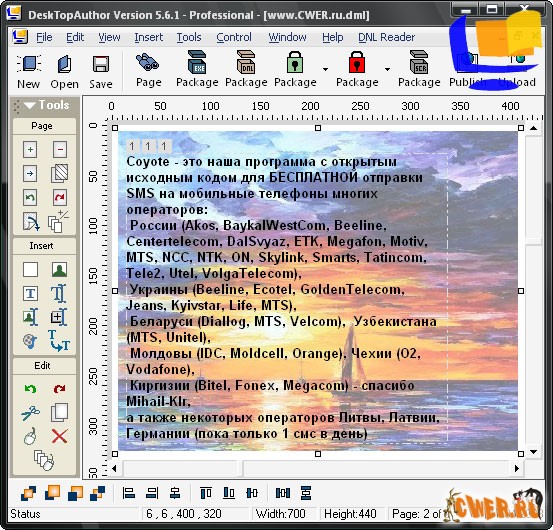Save the project with the floppy icon
Screen dimensions: 553x530
tap(101, 64)
